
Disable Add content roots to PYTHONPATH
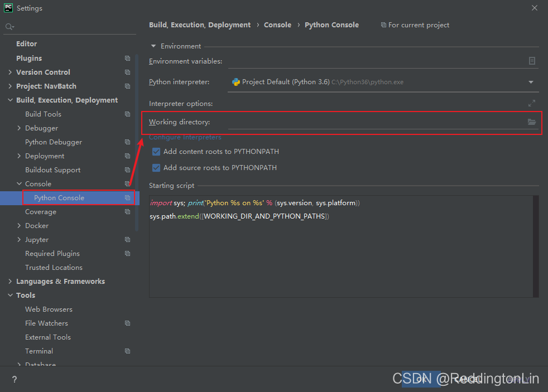click(156, 151)
